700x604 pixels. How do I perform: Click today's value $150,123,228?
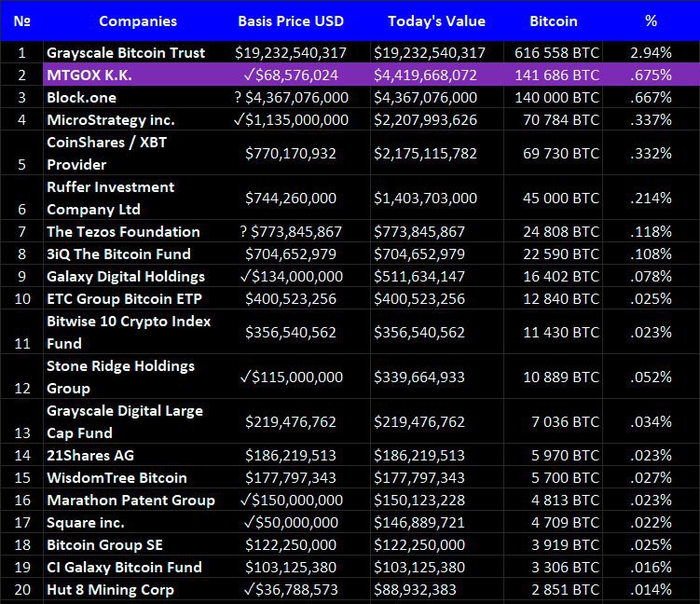point(419,500)
